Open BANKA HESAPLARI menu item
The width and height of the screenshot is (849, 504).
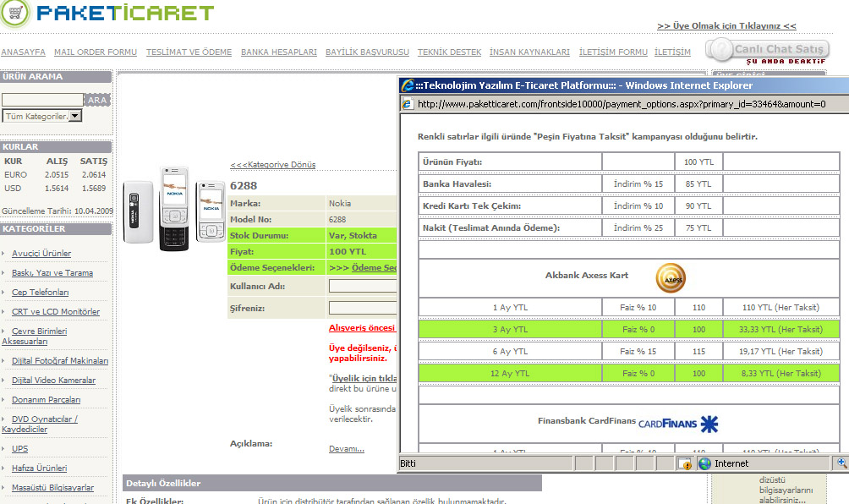(x=279, y=52)
